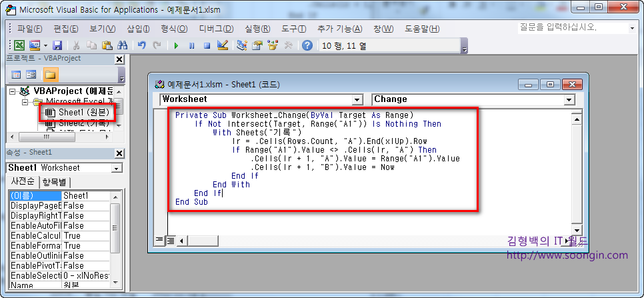Run the macro with the green play icon
The image size is (644, 298).
coord(176,45)
